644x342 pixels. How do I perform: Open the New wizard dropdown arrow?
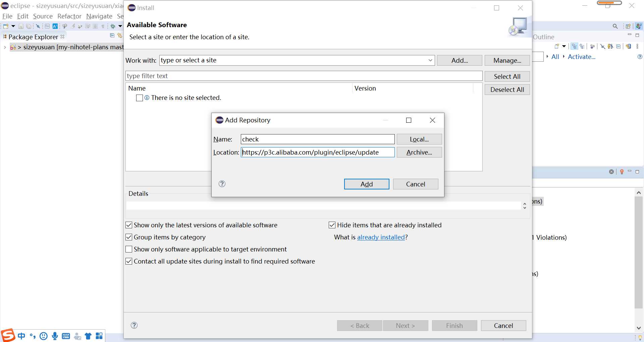click(x=13, y=26)
